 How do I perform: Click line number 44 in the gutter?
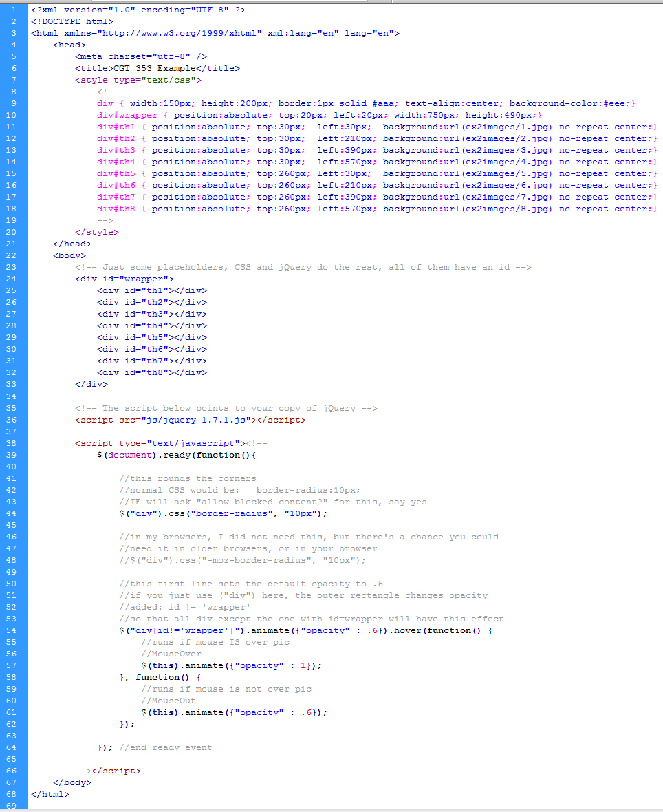coord(11,514)
